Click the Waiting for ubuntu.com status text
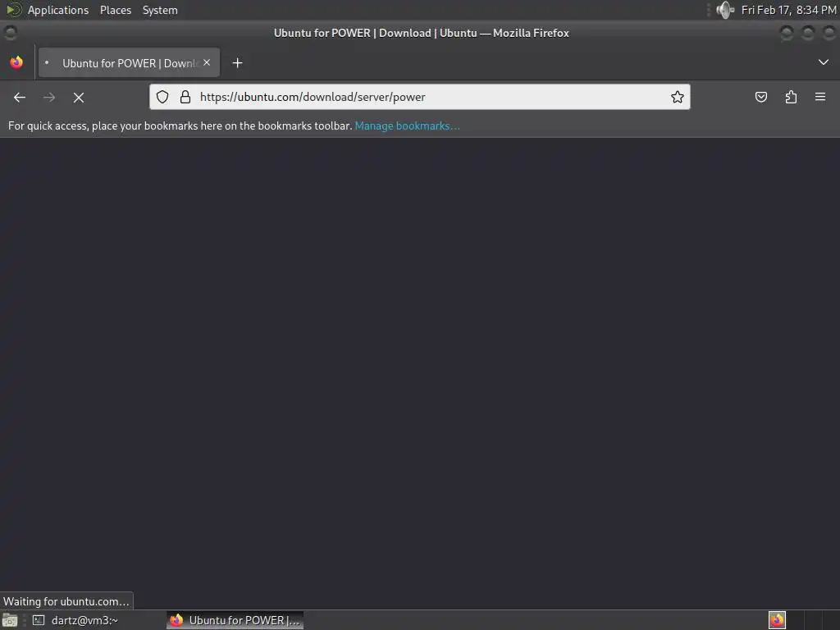The width and height of the screenshot is (840, 630). 66,601
